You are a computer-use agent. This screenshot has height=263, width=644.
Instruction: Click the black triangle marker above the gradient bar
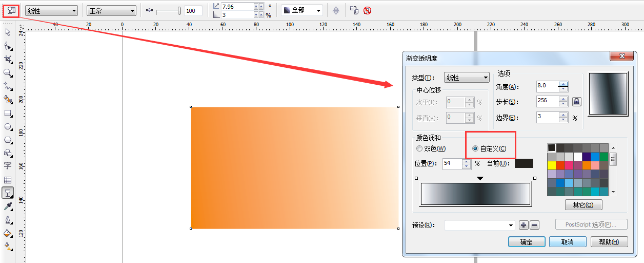[x=480, y=178]
